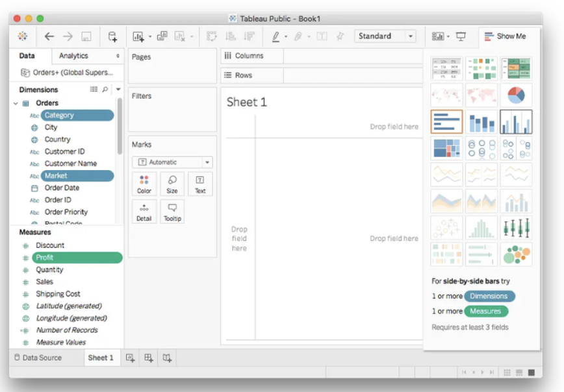Select the text table chart type
Screen dimensions: 564x392
pyautogui.click(x=446, y=69)
